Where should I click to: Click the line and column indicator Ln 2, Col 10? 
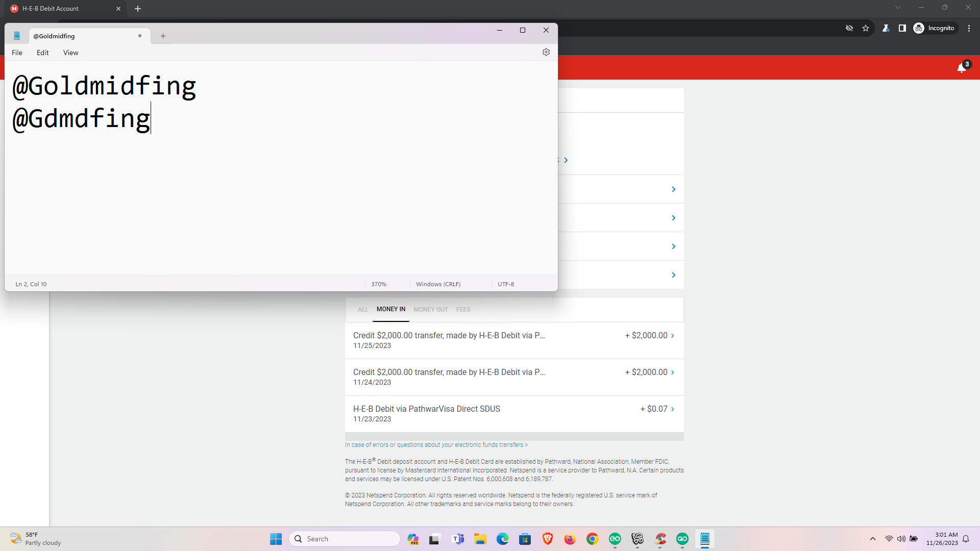31,284
